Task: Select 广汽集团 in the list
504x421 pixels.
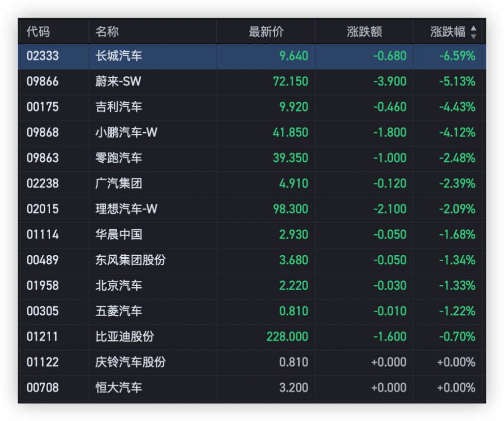Action: click(119, 184)
